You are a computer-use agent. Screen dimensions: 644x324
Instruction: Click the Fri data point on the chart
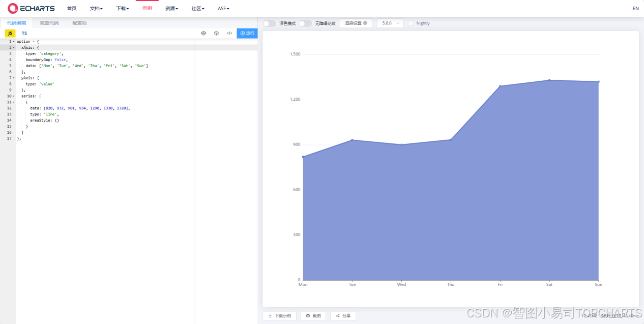click(500, 86)
